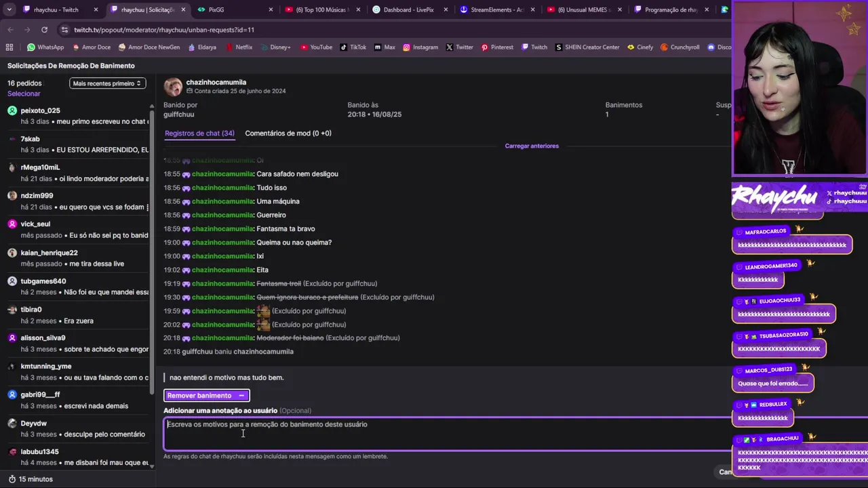The height and width of the screenshot is (488, 868).
Task: Switch to 'rhaychuu - Twitch' browser tab
Action: 60,10
